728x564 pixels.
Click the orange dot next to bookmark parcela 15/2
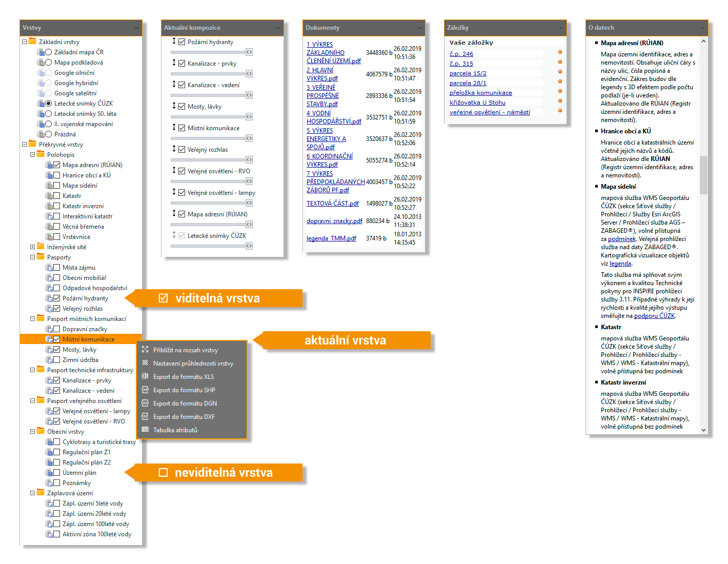[x=560, y=71]
